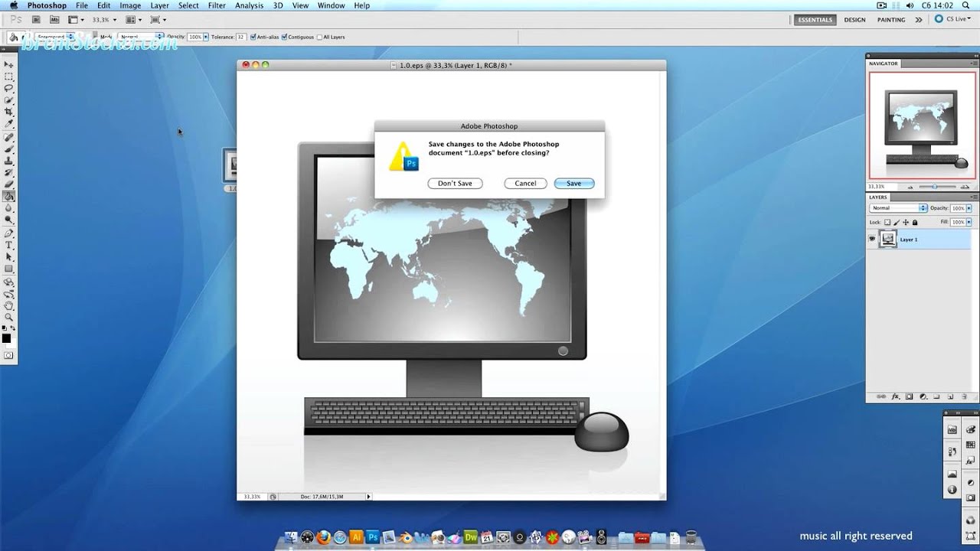Viewport: 980px width, 551px height.
Task: Select the Path Selection tool
Action: click(x=9, y=257)
